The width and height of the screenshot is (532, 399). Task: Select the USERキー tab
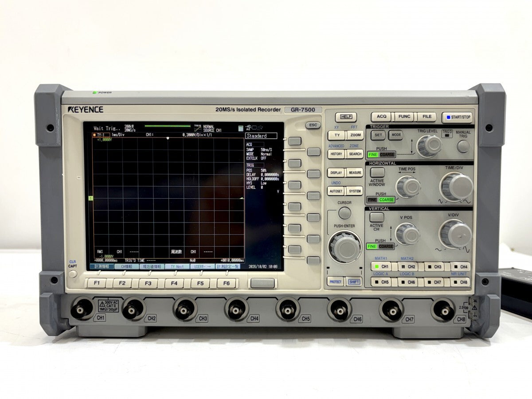[202, 267]
